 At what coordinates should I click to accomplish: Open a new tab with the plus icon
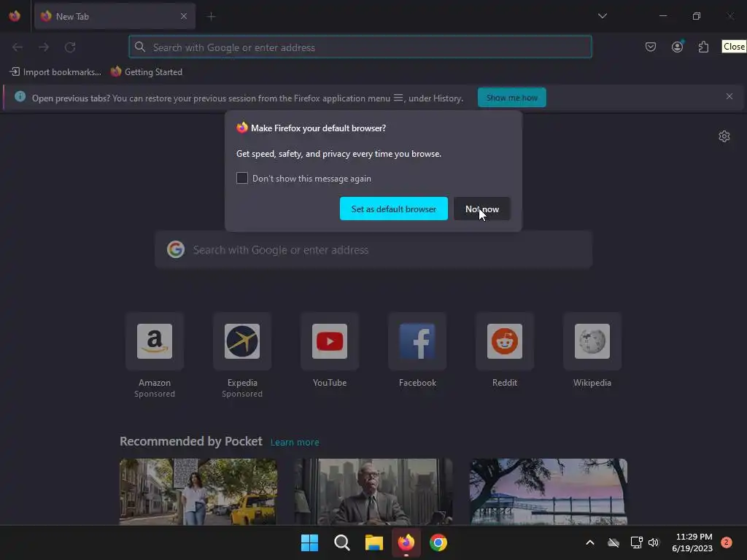[212, 17]
